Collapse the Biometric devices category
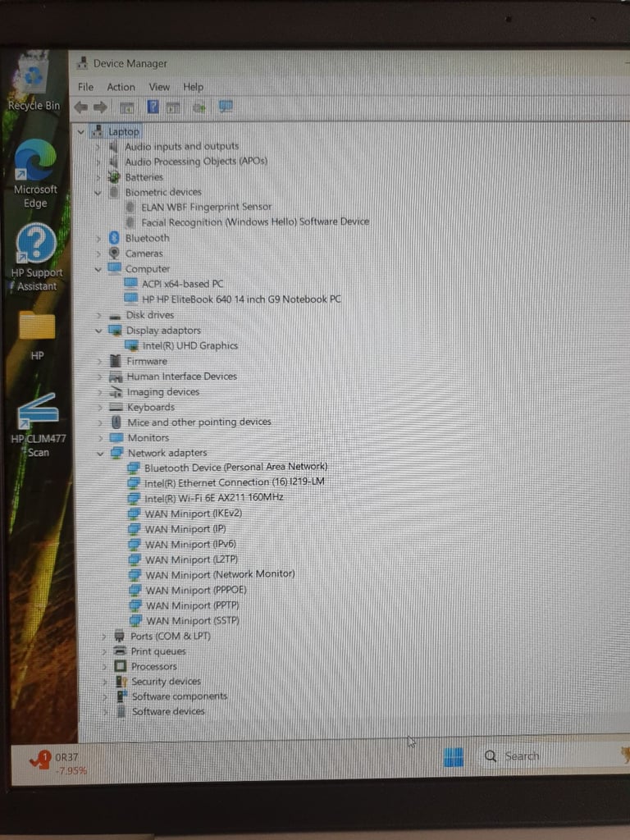 tap(98, 192)
